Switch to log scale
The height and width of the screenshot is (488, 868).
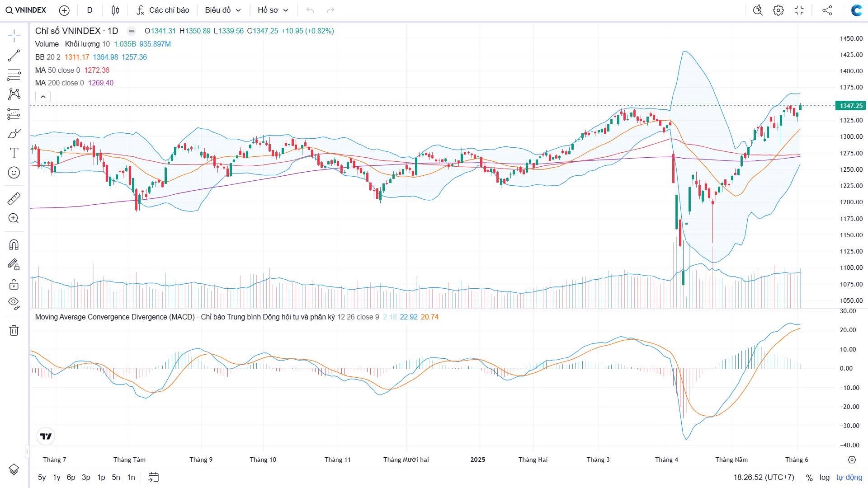pos(824,477)
